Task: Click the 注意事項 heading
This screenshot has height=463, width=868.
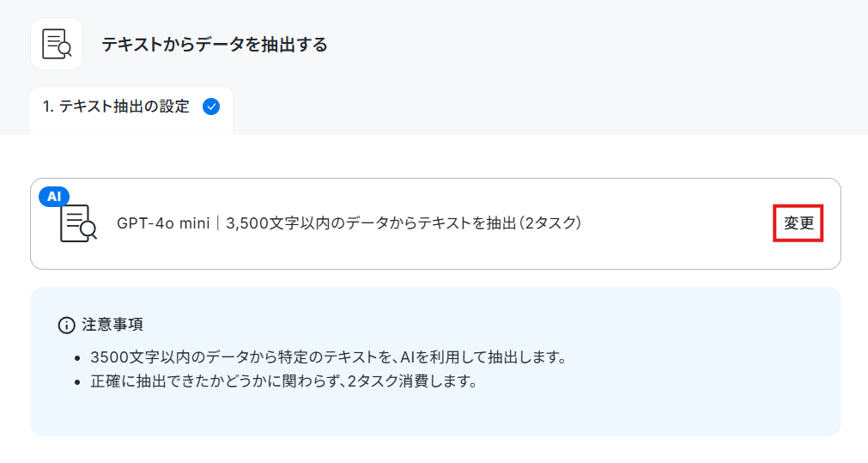Action: [112, 325]
